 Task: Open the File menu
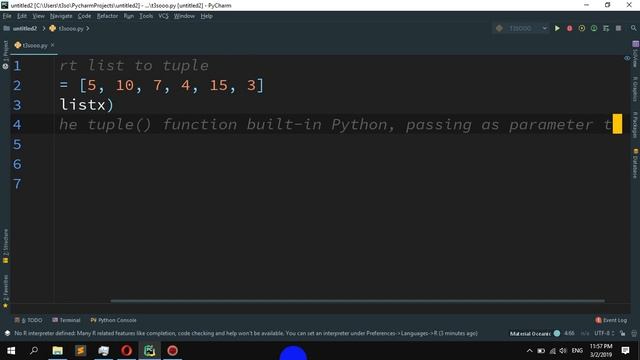click(7, 16)
